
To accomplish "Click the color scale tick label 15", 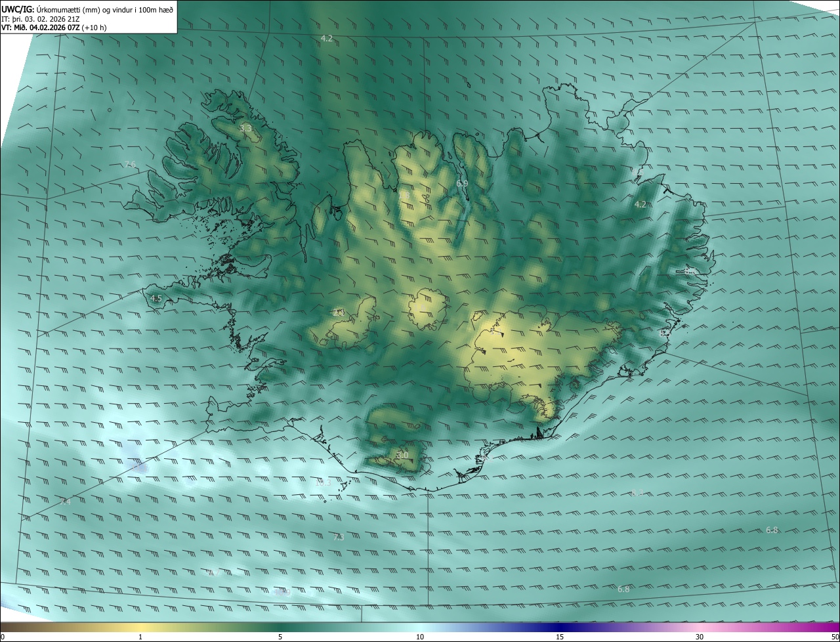I will [560, 637].
